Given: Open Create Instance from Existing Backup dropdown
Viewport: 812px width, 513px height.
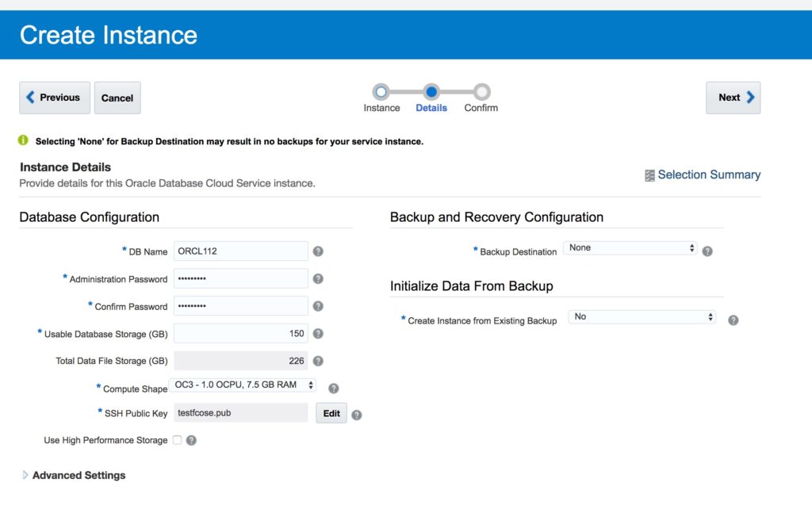Looking at the screenshot, I should (x=642, y=317).
